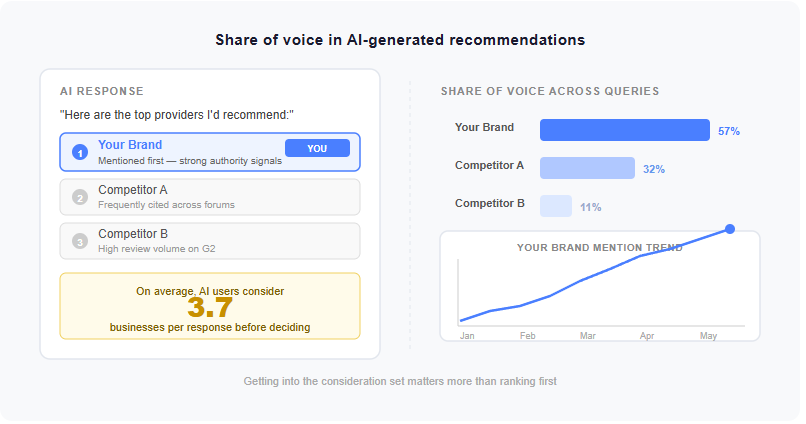Click the Feb label on trend axis
The width and height of the screenshot is (806, 424).
point(528,336)
